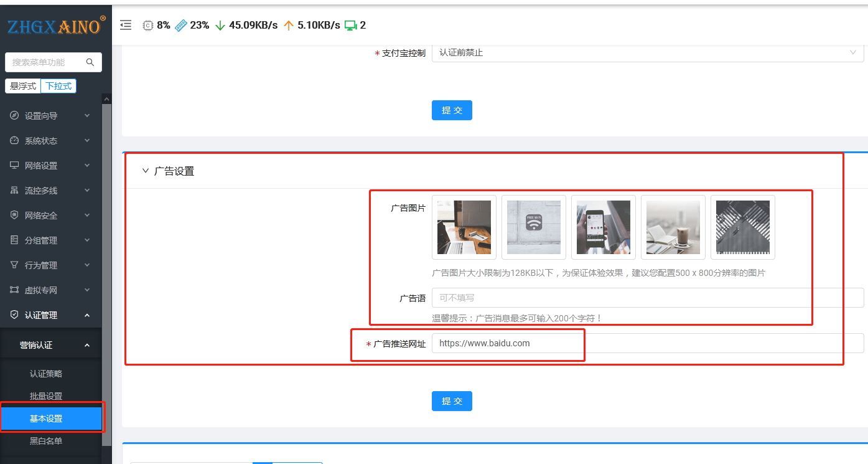Click the 广告语 text input field

click(x=647, y=298)
